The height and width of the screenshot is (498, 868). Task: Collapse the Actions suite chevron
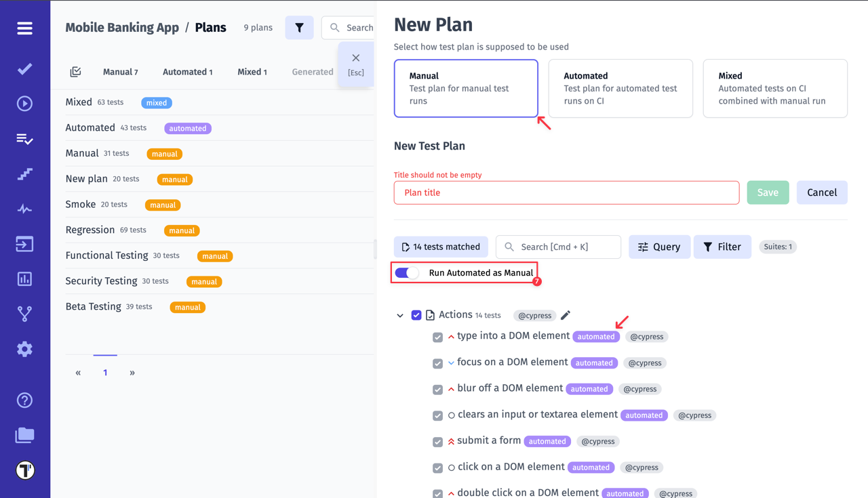point(400,316)
